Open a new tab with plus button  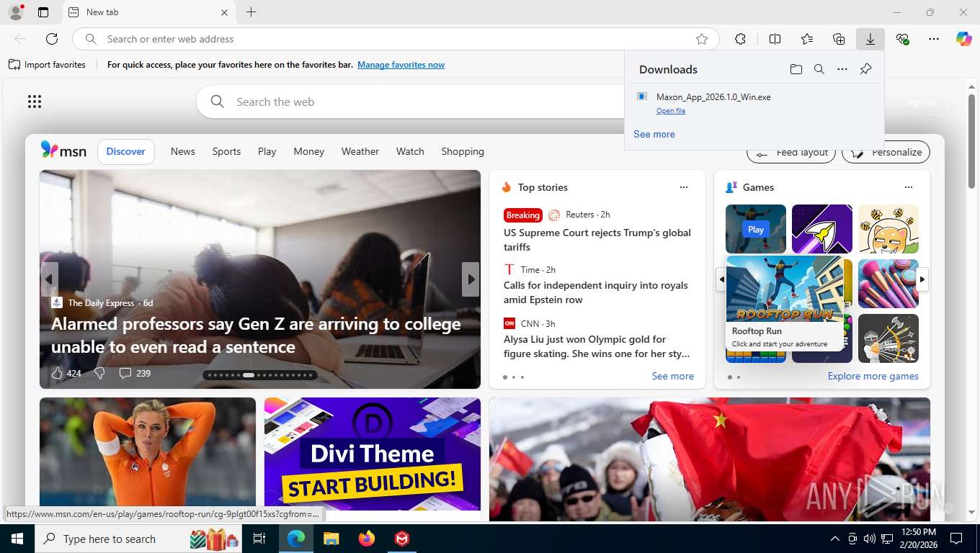[251, 12]
